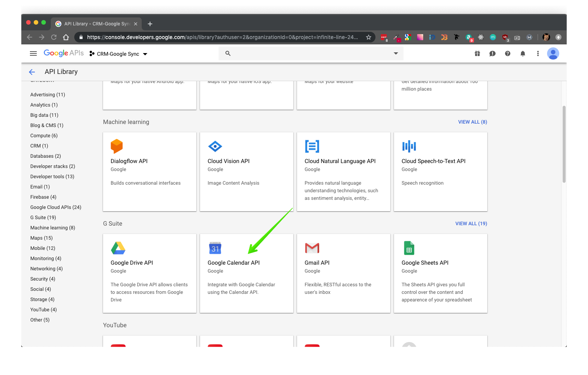Filter by Developer stacks (2) category
The height and width of the screenshot is (375, 588).
(x=53, y=166)
